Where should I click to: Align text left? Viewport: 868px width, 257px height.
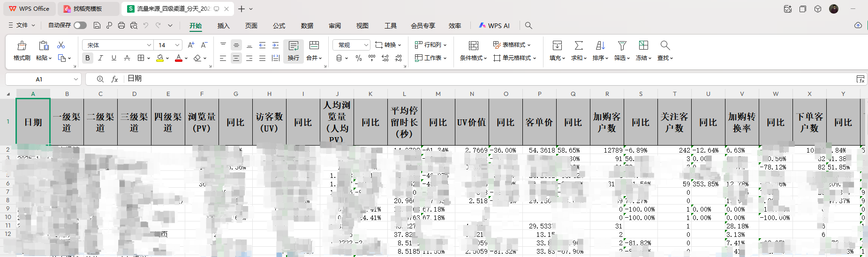coord(223,58)
